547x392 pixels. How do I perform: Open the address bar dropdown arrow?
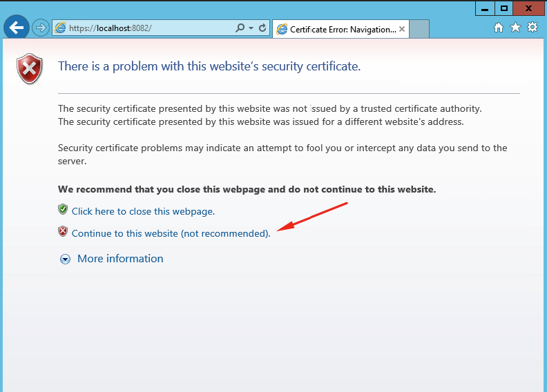(x=251, y=28)
